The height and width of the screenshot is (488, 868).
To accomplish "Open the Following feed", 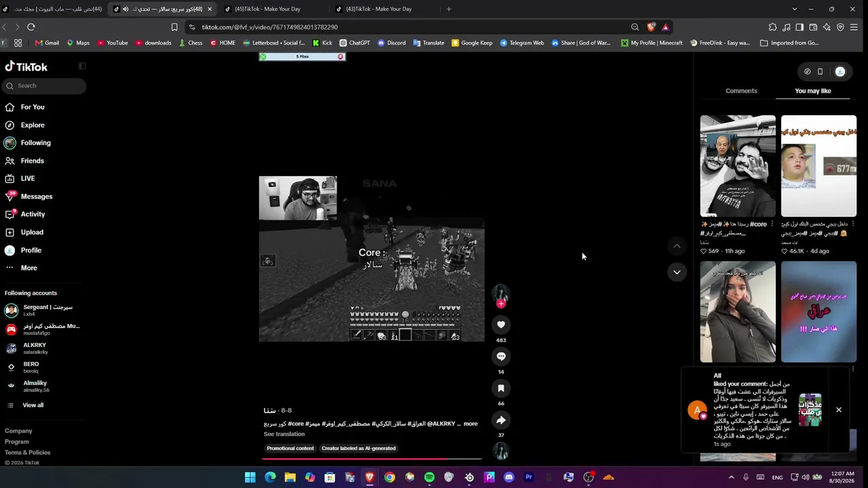I will 35,143.
